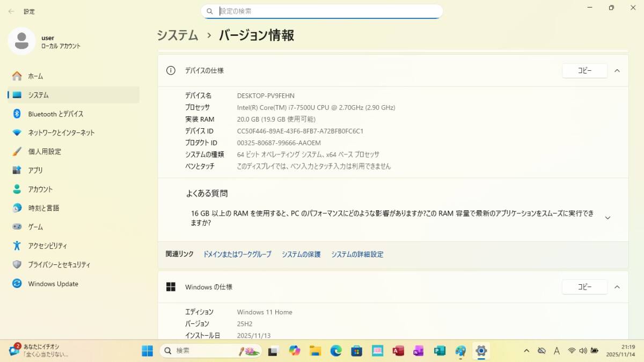Select Bluetooth とデバイス in sidebar
The image size is (644, 362).
pyautogui.click(x=55, y=114)
